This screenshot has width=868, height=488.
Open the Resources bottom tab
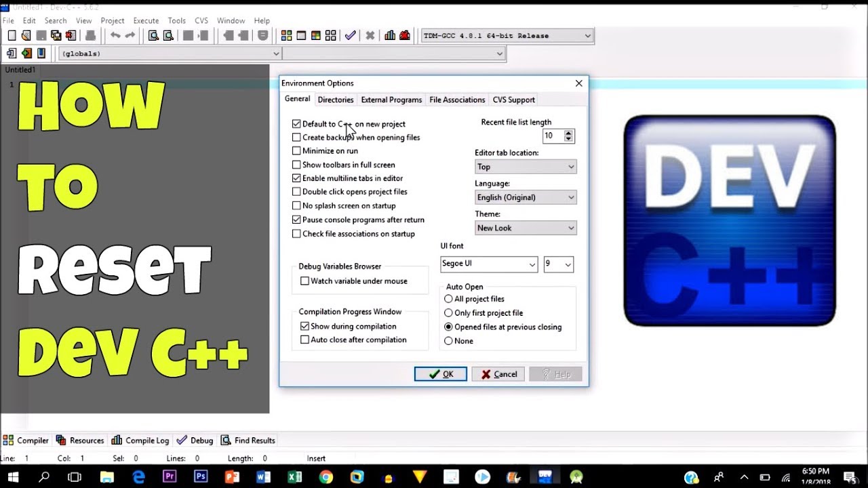[80, 441]
